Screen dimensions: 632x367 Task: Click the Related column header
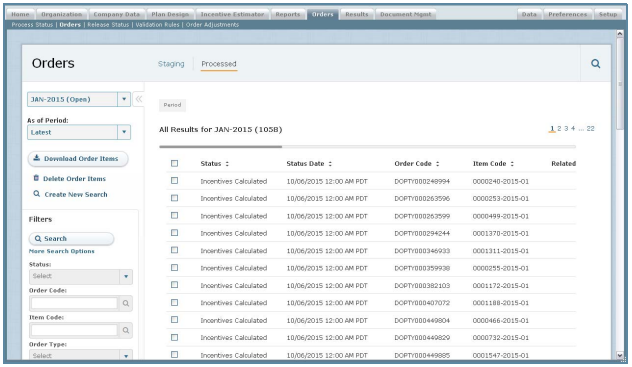[x=563, y=164]
